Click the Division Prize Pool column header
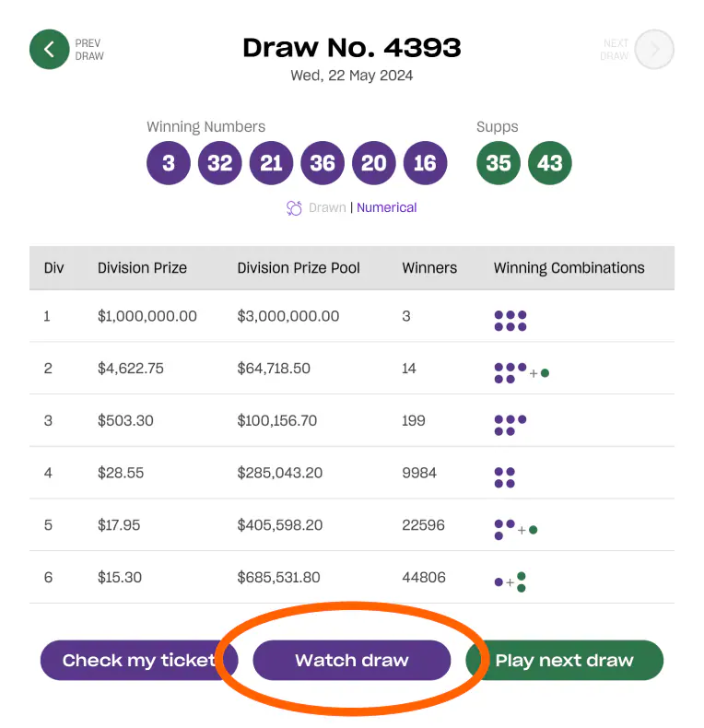This screenshot has height=728, width=704. point(299,268)
